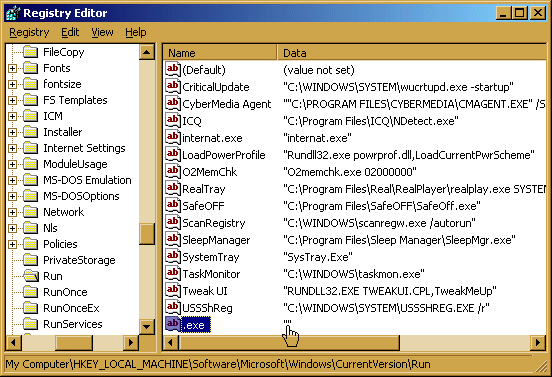Click the string icon beside Tweak UI
The height and width of the screenshot is (377, 552).
[x=173, y=290]
